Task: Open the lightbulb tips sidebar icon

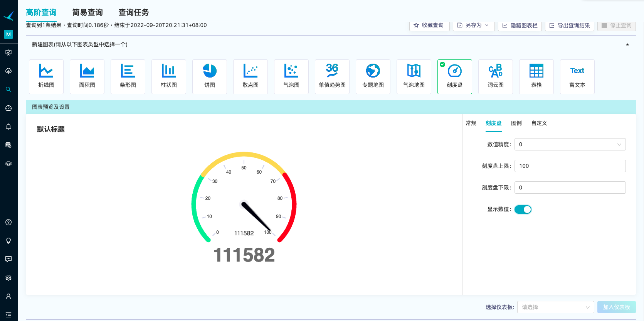Action: [x=8, y=241]
